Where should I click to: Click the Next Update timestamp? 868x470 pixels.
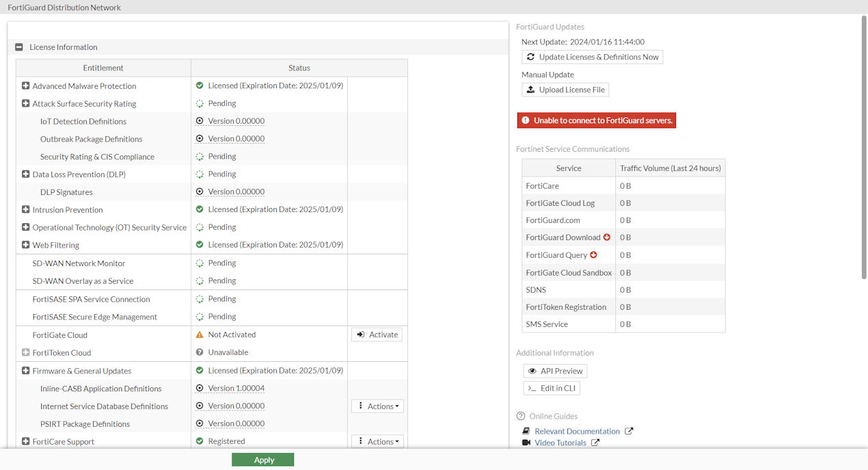point(607,42)
